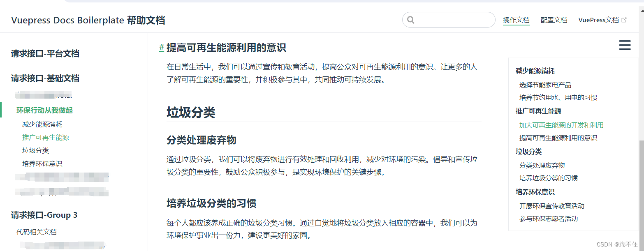Jump to 垃圾分类 in right outline
The height and width of the screenshot is (251, 644).
click(528, 151)
